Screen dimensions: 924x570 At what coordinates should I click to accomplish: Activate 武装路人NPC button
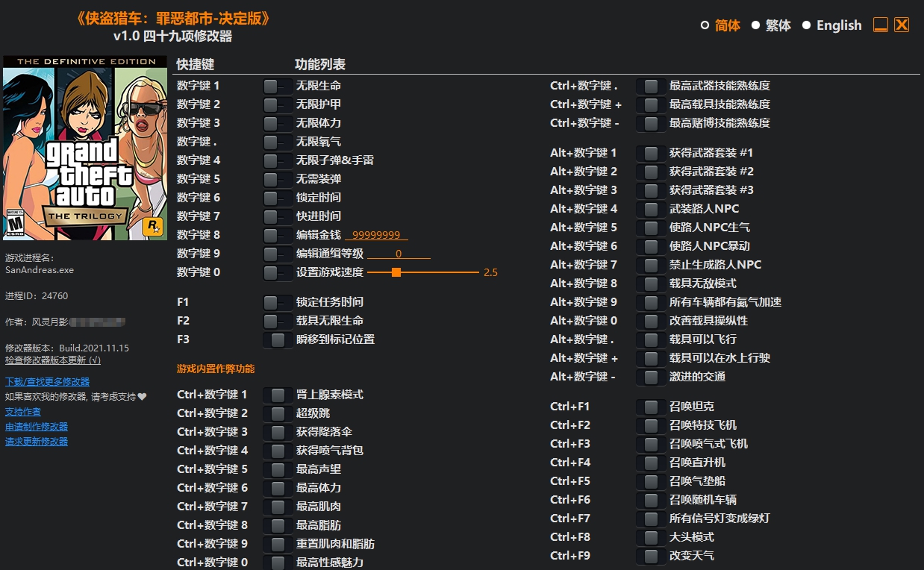651,209
